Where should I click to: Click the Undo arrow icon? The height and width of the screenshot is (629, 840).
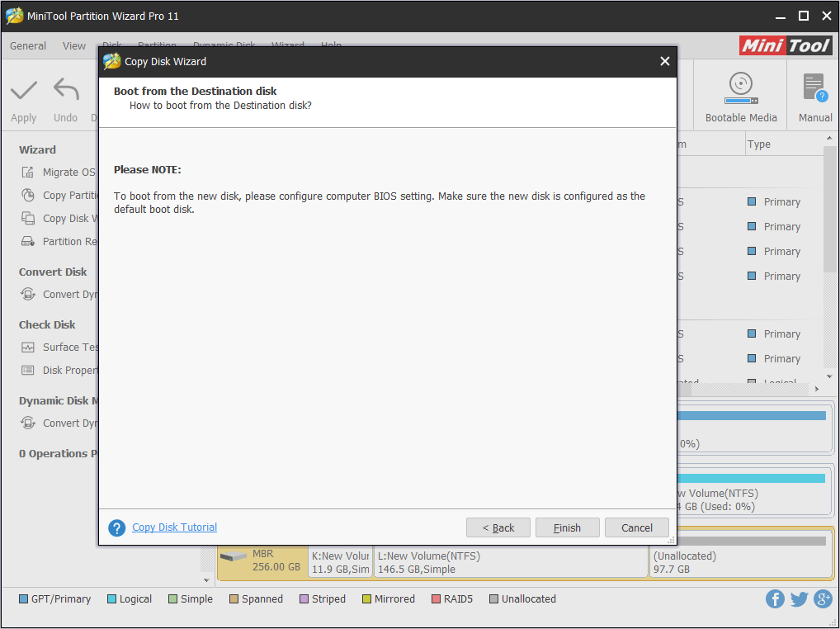[x=65, y=90]
